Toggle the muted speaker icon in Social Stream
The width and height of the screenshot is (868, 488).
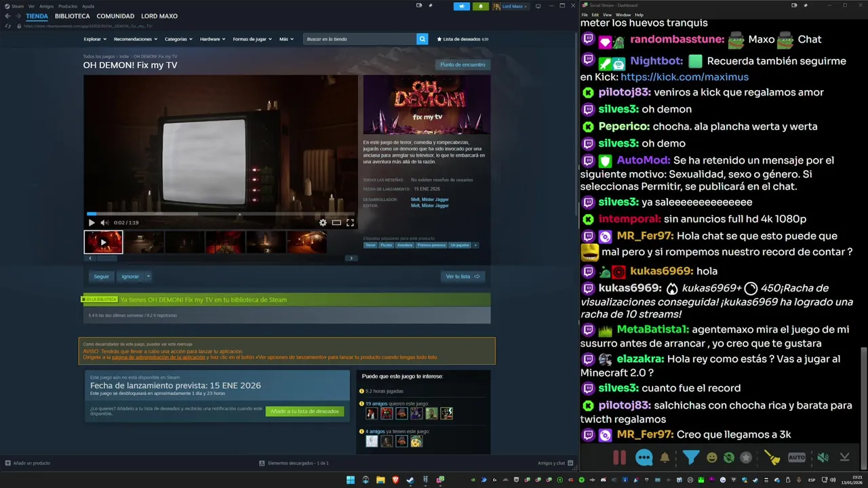[x=823, y=457]
